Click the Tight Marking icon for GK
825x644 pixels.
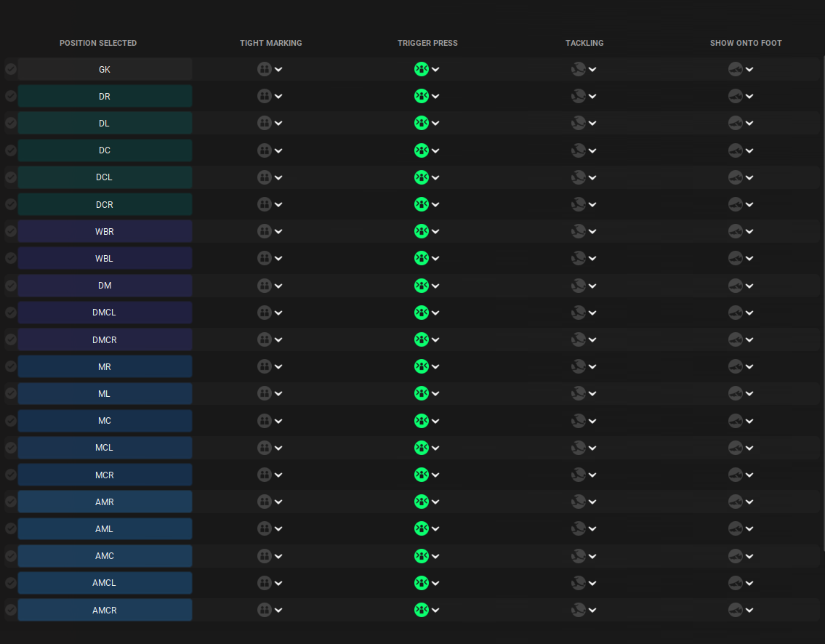click(265, 69)
